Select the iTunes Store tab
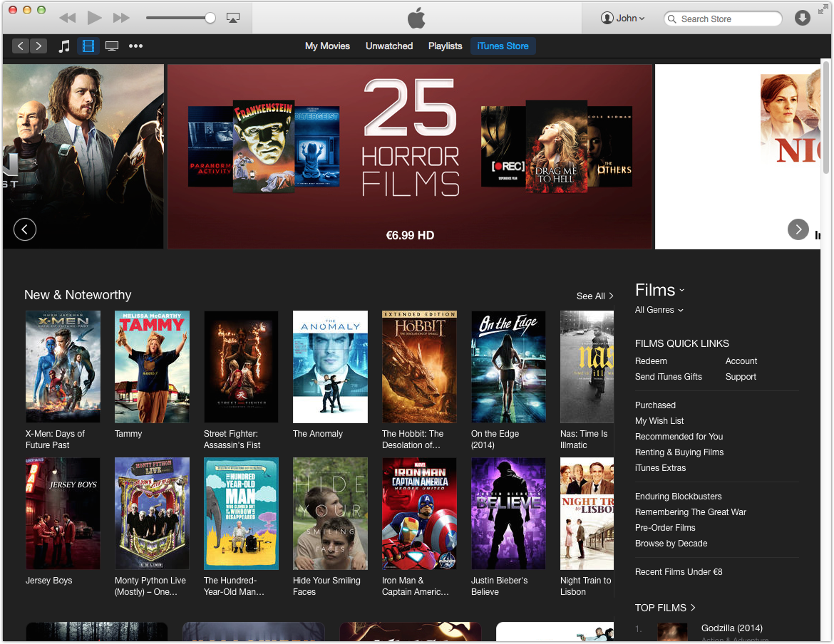Screen dimensions: 834x644 pyautogui.click(x=503, y=46)
